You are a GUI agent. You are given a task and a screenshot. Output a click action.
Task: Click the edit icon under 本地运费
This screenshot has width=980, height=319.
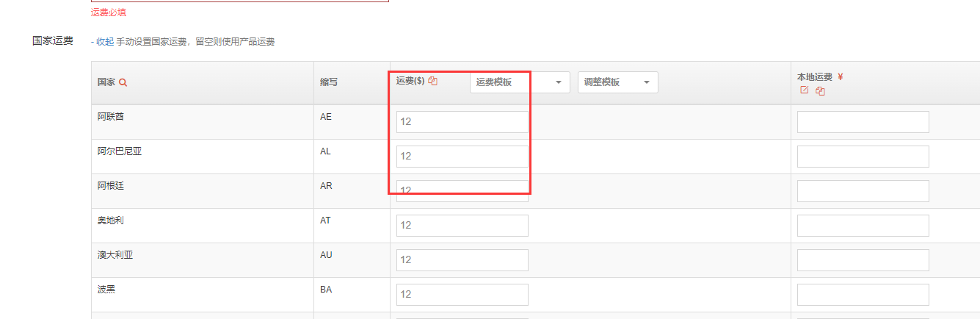pyautogui.click(x=805, y=90)
